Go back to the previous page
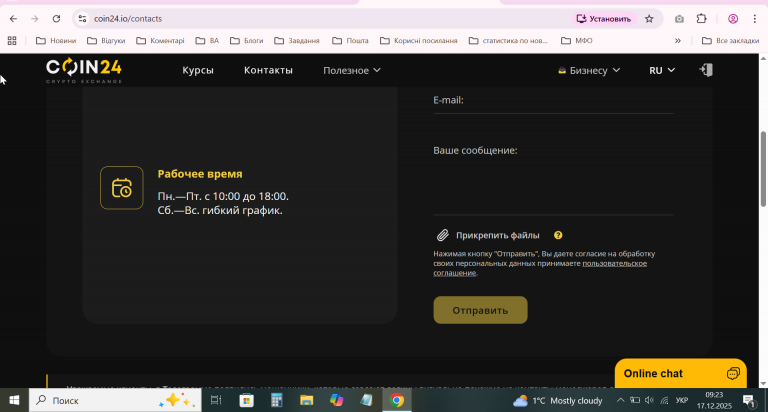This screenshot has height=412, width=768. pyautogui.click(x=13, y=19)
